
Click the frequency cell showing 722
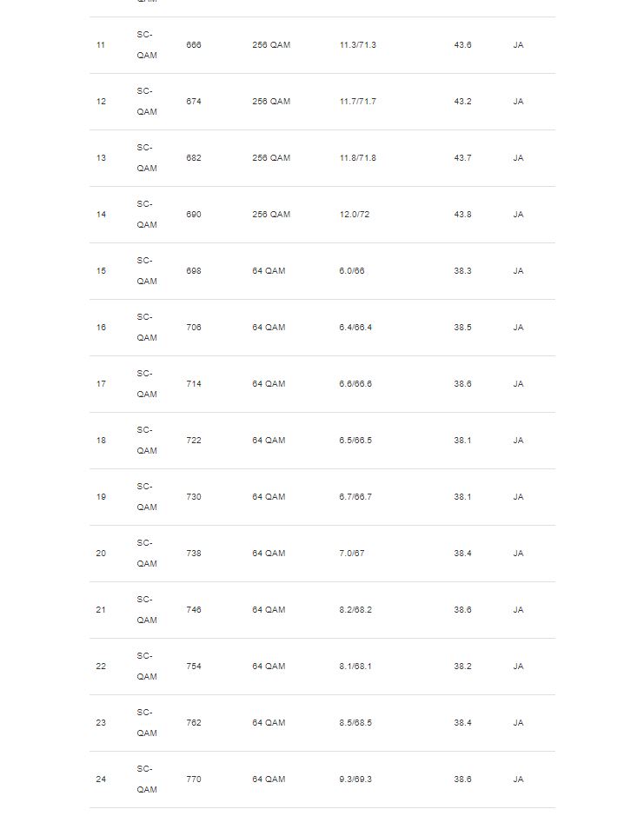[x=193, y=441]
